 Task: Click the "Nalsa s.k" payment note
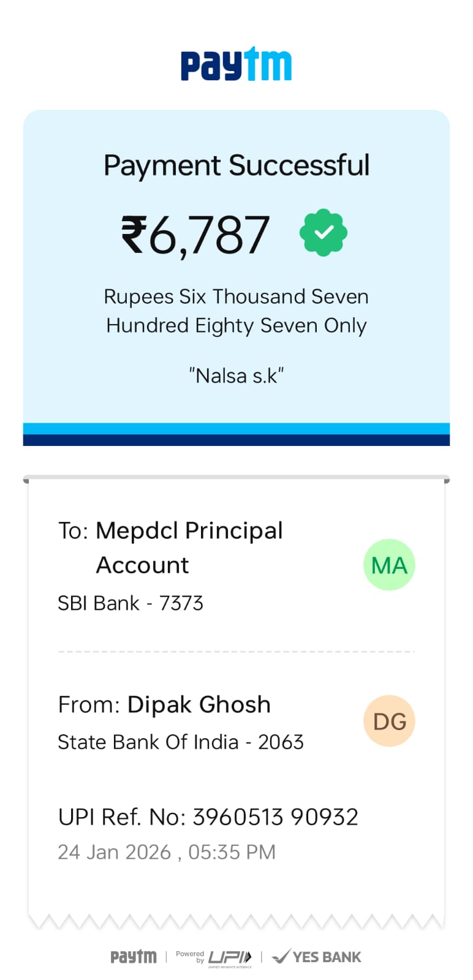click(236, 375)
